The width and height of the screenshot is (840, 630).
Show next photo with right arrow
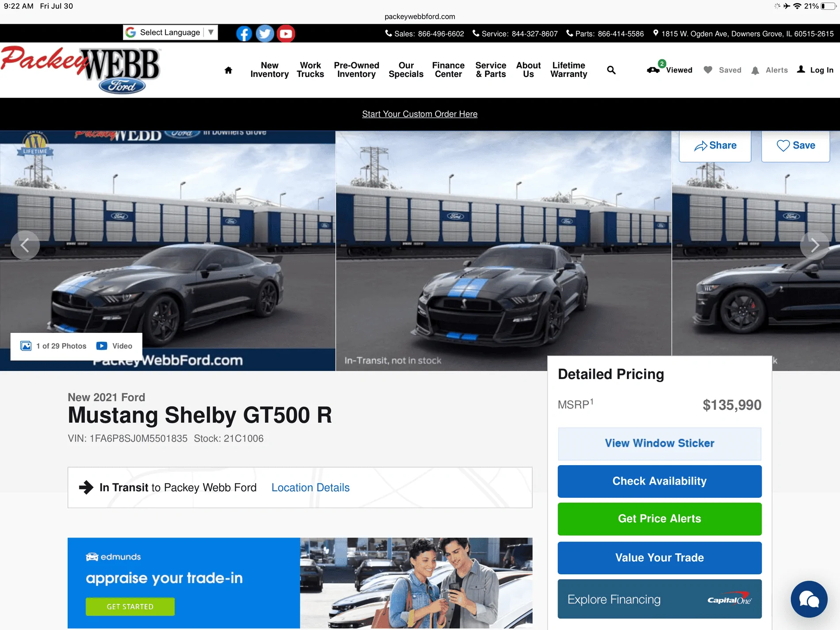pyautogui.click(x=815, y=245)
